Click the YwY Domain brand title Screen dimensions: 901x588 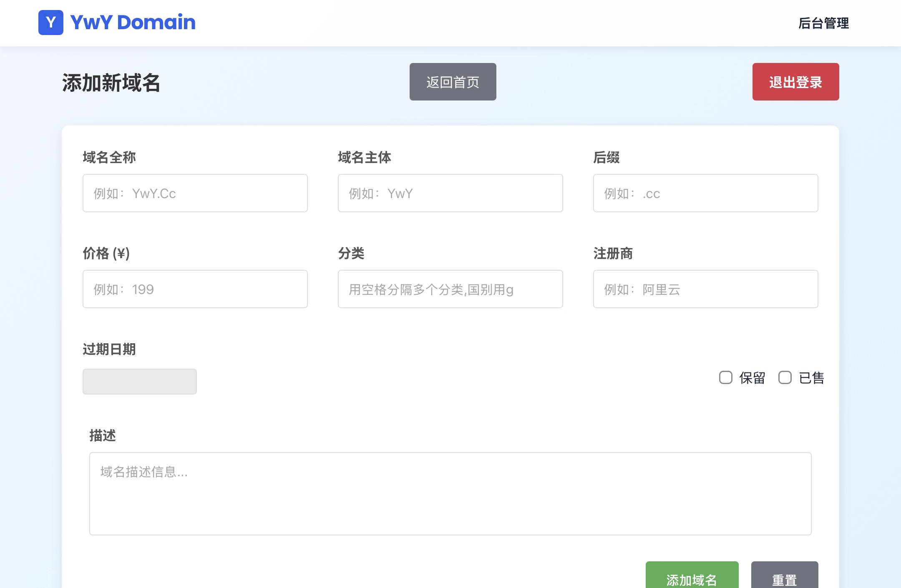[x=133, y=23]
